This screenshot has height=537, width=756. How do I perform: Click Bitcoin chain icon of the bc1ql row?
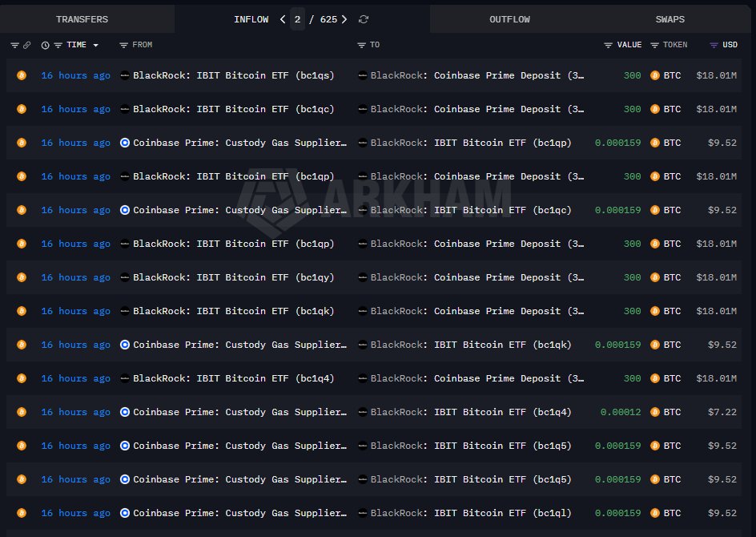click(x=22, y=513)
